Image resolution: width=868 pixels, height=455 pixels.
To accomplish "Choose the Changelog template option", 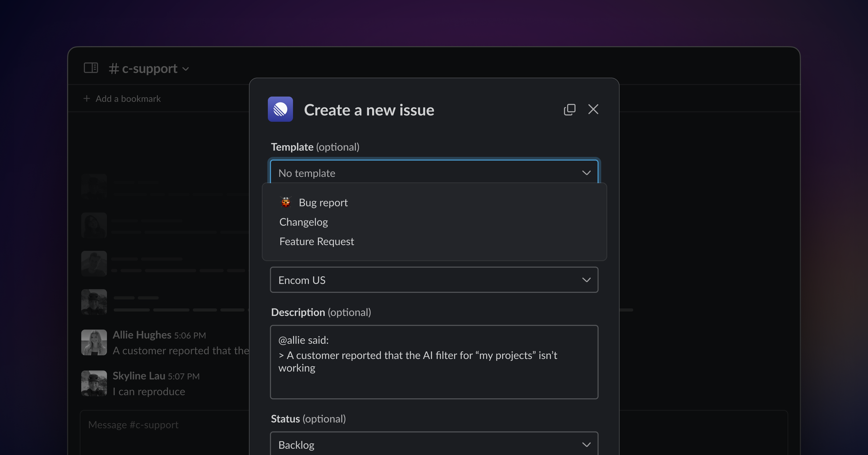I will [303, 222].
